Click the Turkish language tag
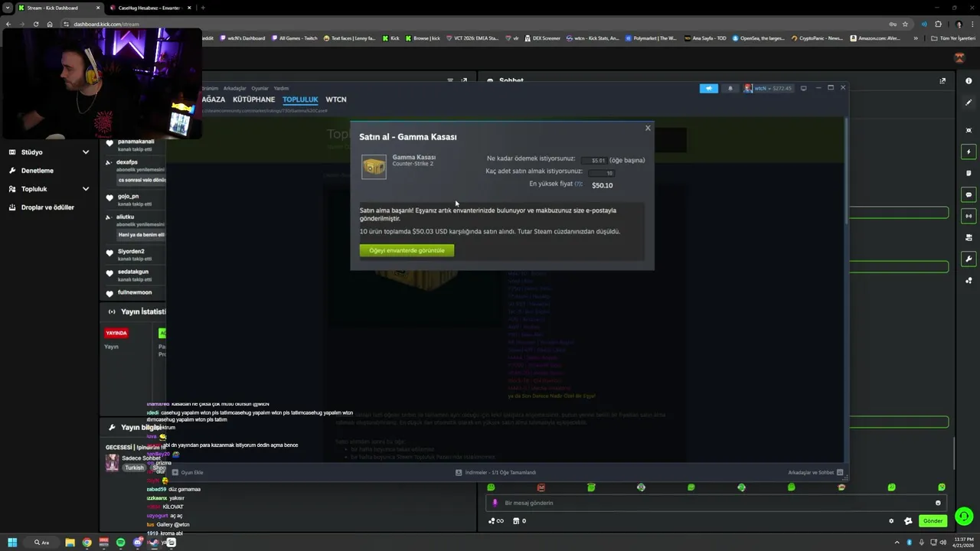Screen dimensions: 980x551 click(134, 468)
